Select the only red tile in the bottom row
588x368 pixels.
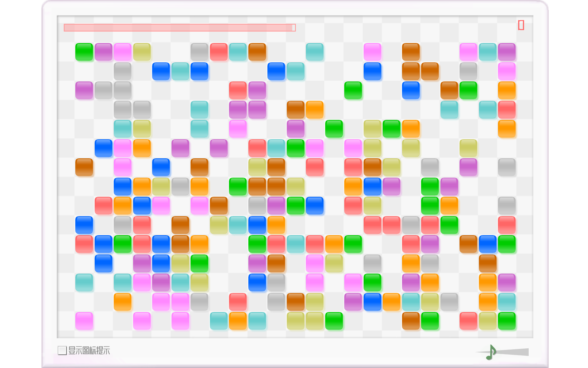point(468,321)
